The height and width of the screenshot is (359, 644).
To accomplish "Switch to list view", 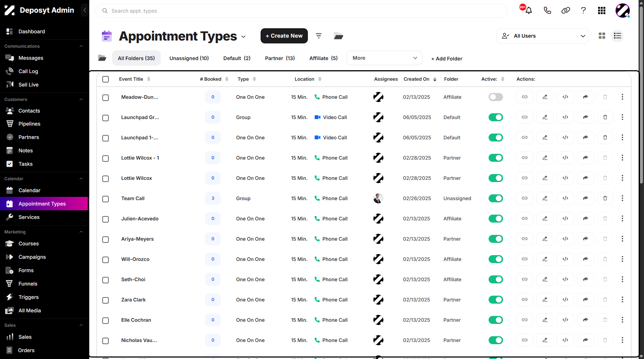I will (618, 36).
